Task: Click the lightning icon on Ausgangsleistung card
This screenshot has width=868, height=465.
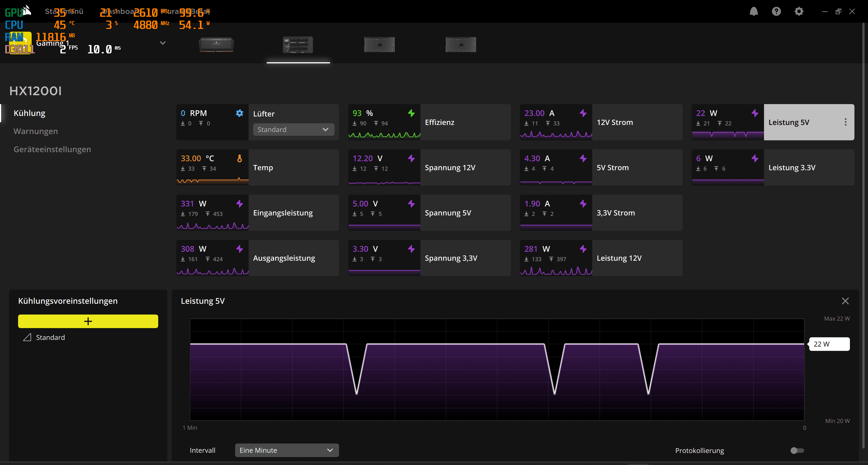Action: (x=240, y=249)
